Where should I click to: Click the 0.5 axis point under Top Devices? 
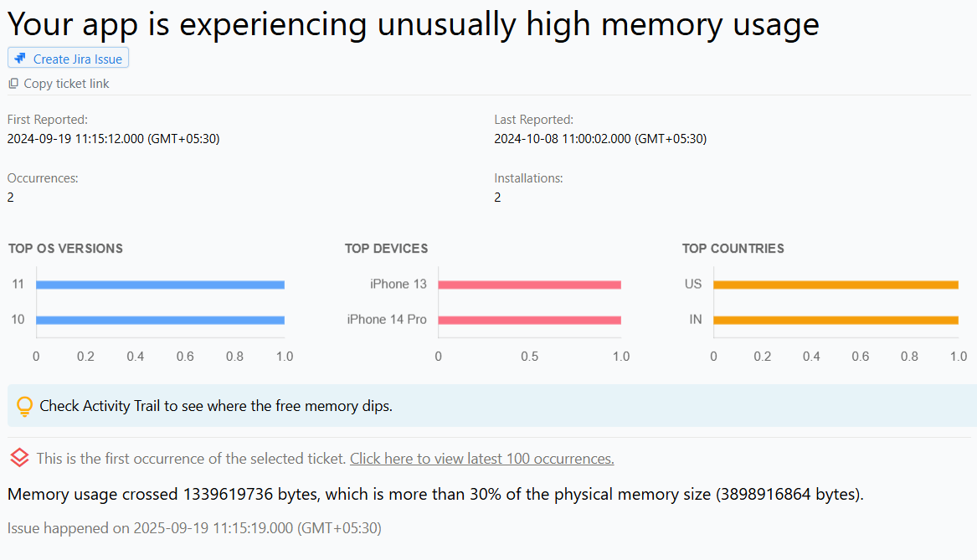click(x=529, y=355)
